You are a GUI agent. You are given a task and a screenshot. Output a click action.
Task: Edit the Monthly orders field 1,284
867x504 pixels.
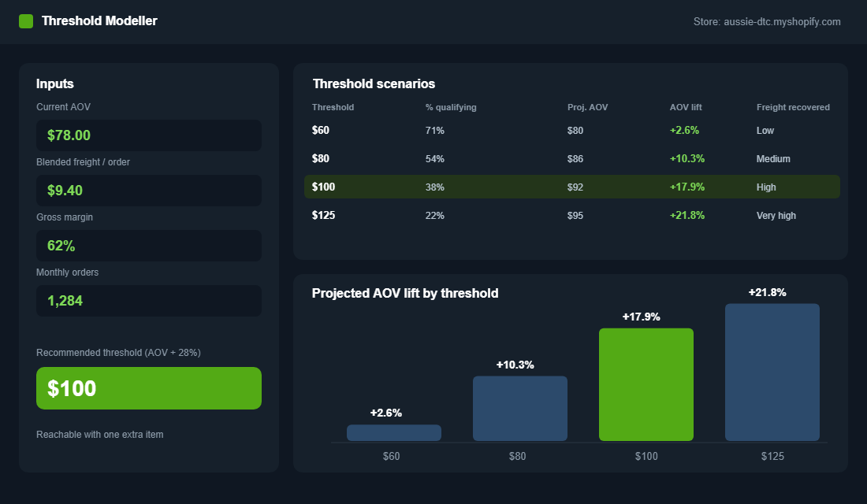coord(149,301)
